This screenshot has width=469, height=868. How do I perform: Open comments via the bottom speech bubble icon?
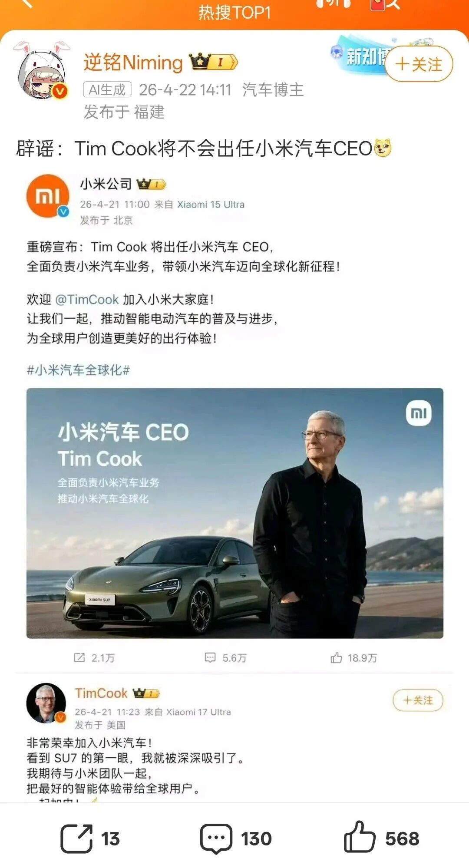point(216,838)
